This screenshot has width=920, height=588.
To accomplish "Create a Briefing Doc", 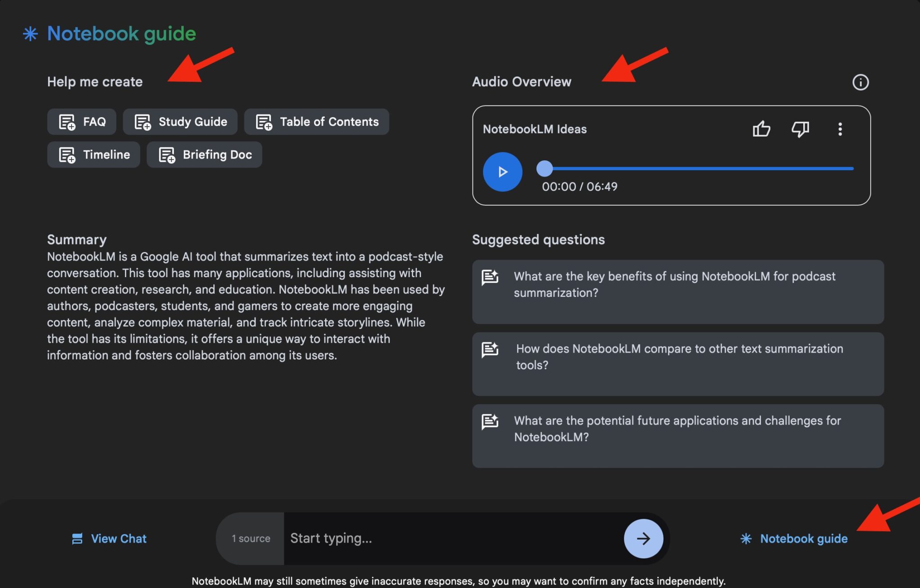I will [x=204, y=155].
